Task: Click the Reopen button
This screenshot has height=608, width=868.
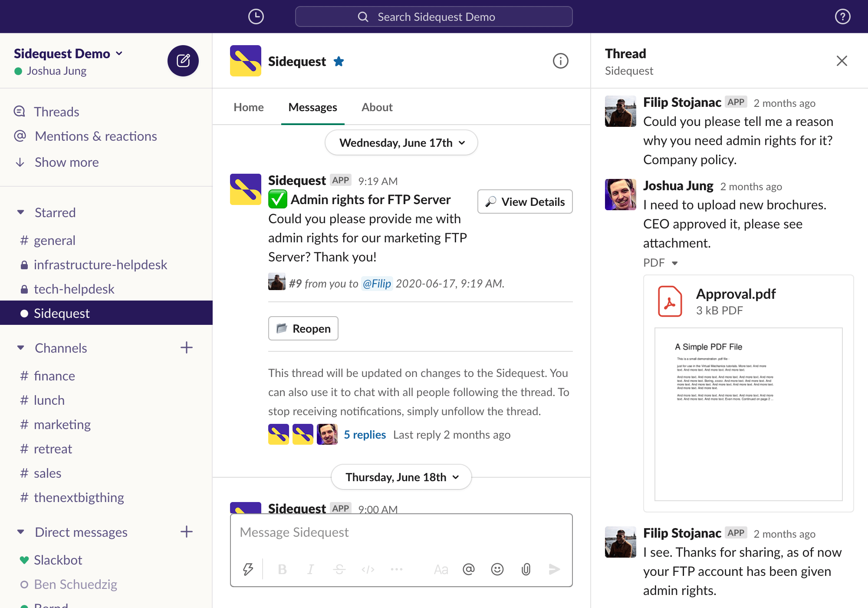Action: [x=303, y=328]
